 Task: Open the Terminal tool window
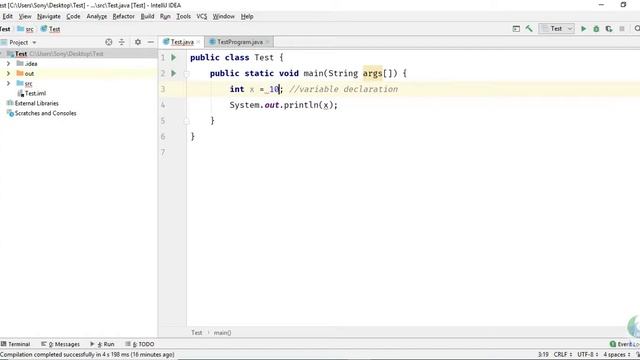click(16, 344)
